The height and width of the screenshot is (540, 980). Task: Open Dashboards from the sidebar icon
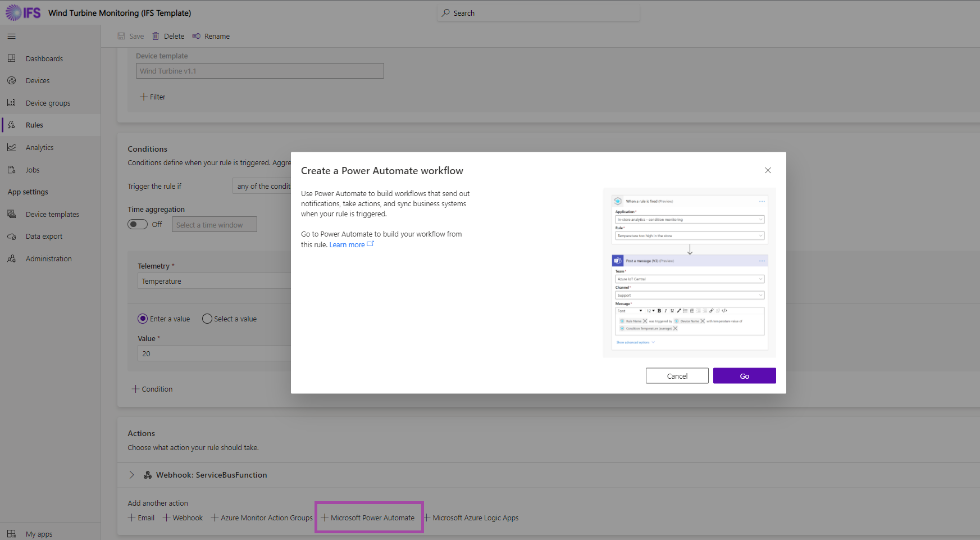tap(11, 58)
